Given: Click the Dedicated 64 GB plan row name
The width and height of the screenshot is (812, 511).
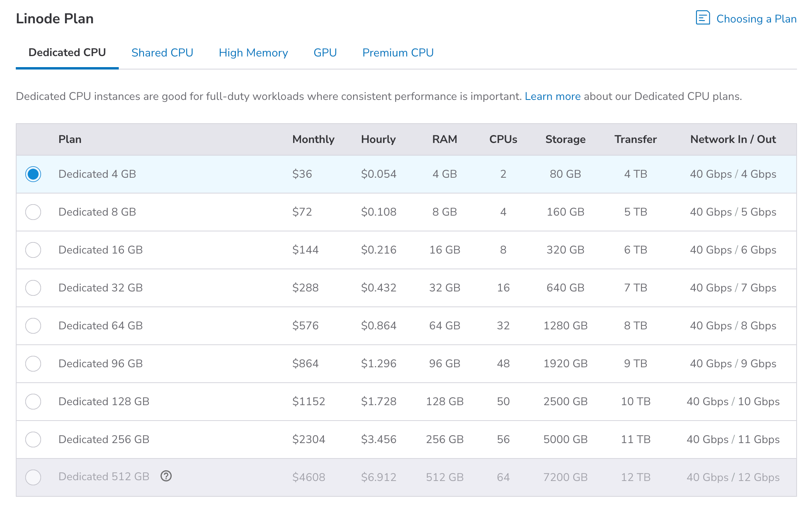Looking at the screenshot, I should click(101, 326).
